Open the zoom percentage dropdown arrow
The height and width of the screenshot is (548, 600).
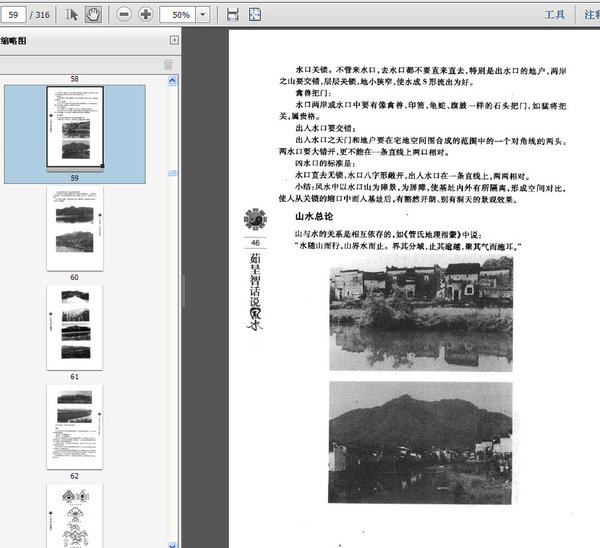coord(203,15)
